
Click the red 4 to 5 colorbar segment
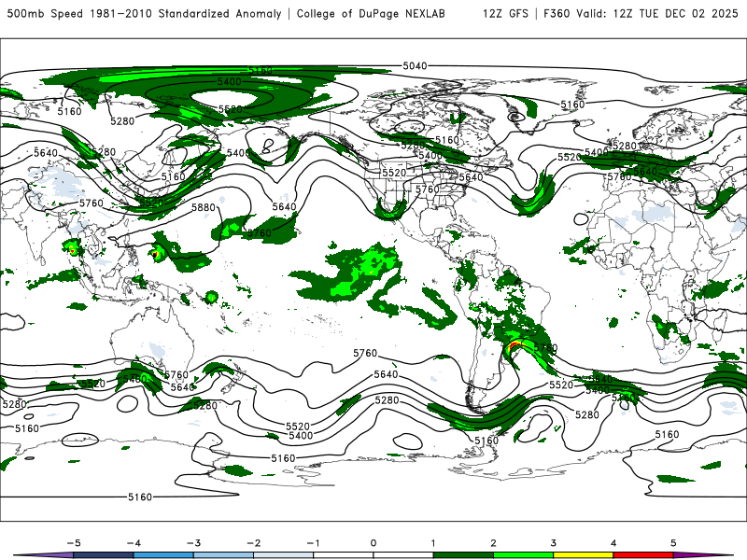click(643, 555)
